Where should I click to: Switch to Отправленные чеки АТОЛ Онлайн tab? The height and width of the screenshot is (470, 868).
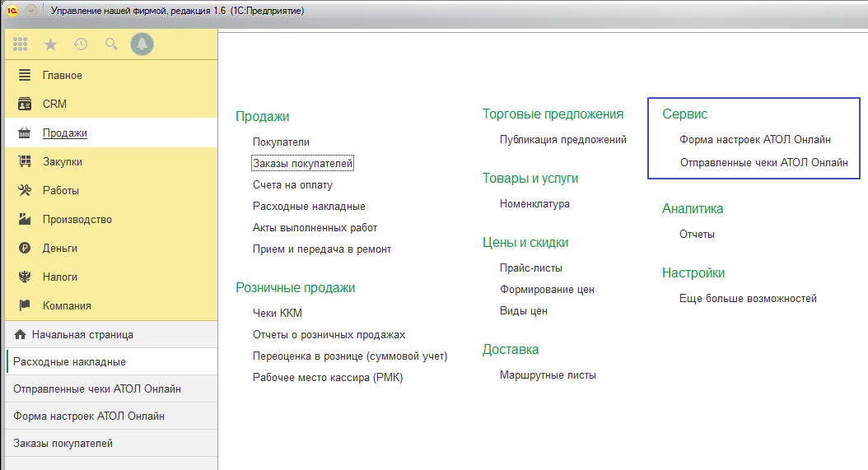(111, 389)
